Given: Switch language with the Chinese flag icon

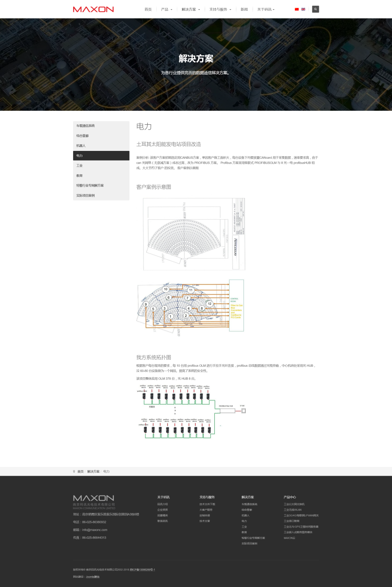Looking at the screenshot, I should tap(297, 9).
